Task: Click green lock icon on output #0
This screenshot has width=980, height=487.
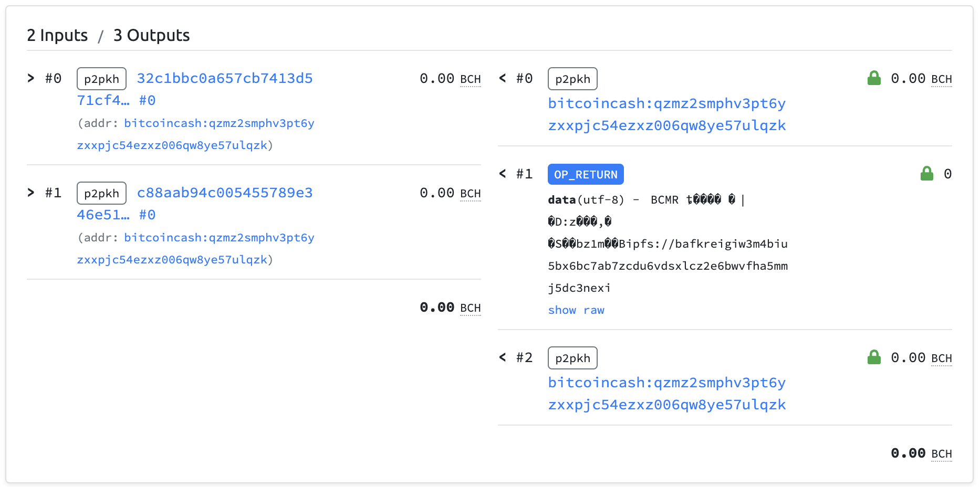Action: point(874,78)
